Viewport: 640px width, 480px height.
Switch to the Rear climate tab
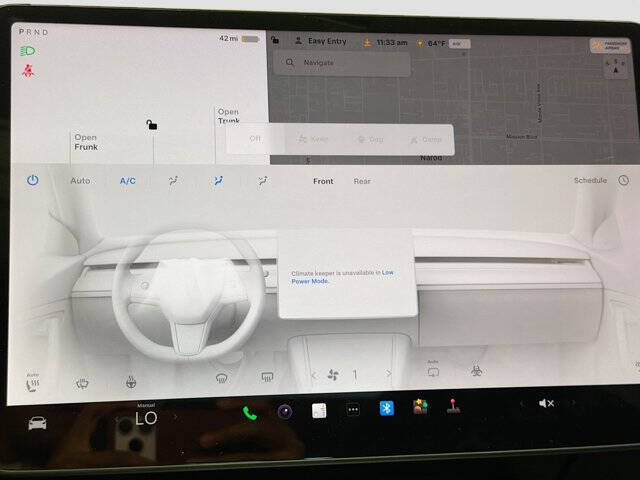pyautogui.click(x=362, y=181)
